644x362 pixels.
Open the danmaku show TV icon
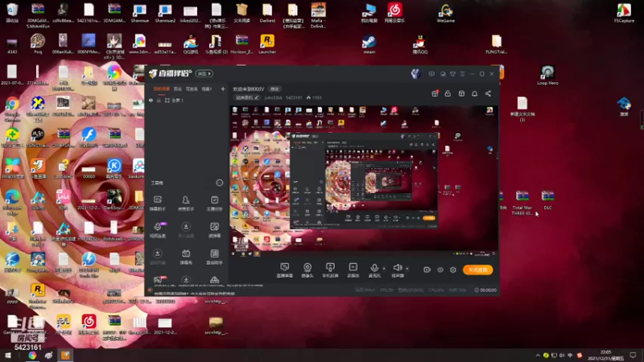(186, 257)
